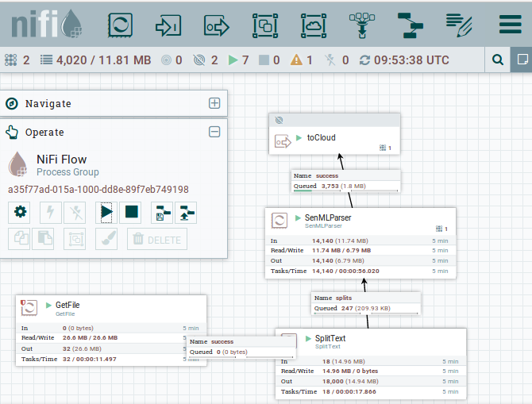
Task: Click the GetFile processor icon
Action: [x=29, y=308]
